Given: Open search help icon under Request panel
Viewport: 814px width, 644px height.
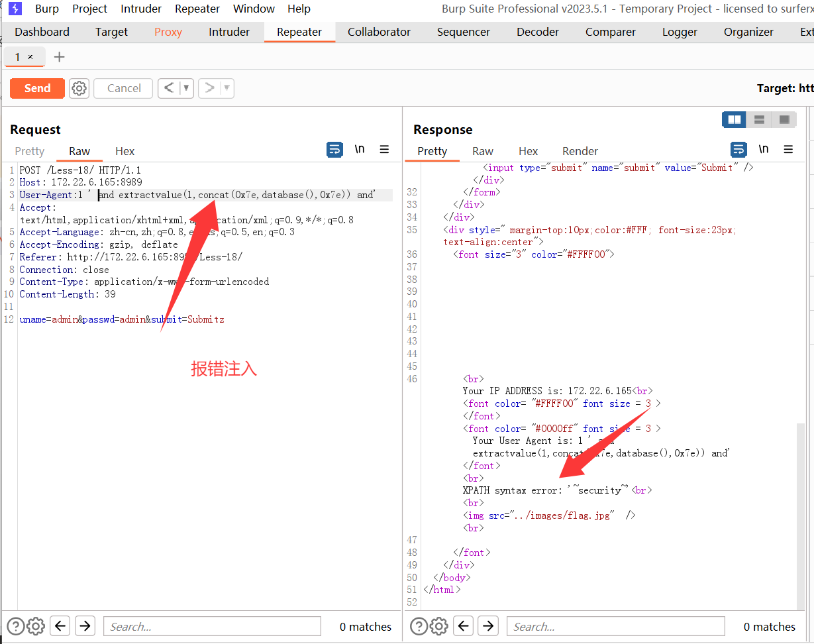Looking at the screenshot, I should click(x=15, y=626).
